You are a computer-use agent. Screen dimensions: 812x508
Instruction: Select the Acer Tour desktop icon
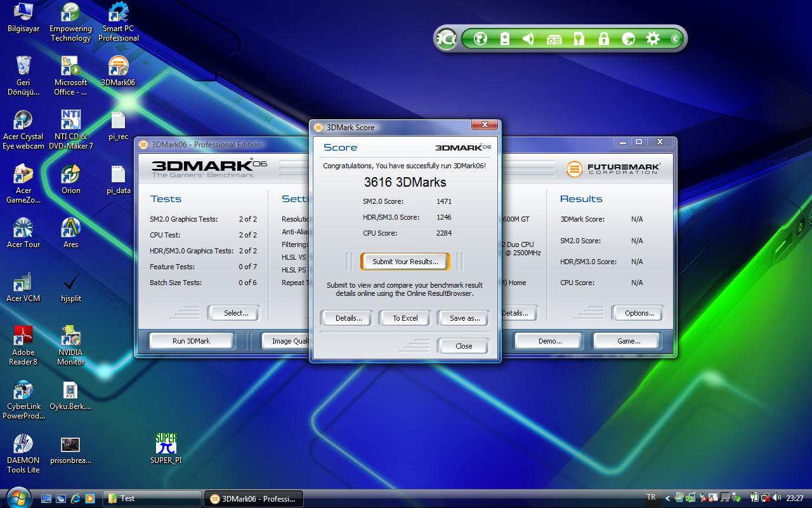(23, 233)
